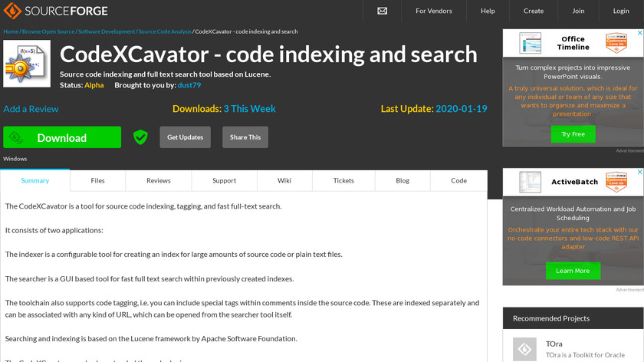Click the Office Timeline ad thumbnail
This screenshot has height=362, width=644.
coord(530,43)
